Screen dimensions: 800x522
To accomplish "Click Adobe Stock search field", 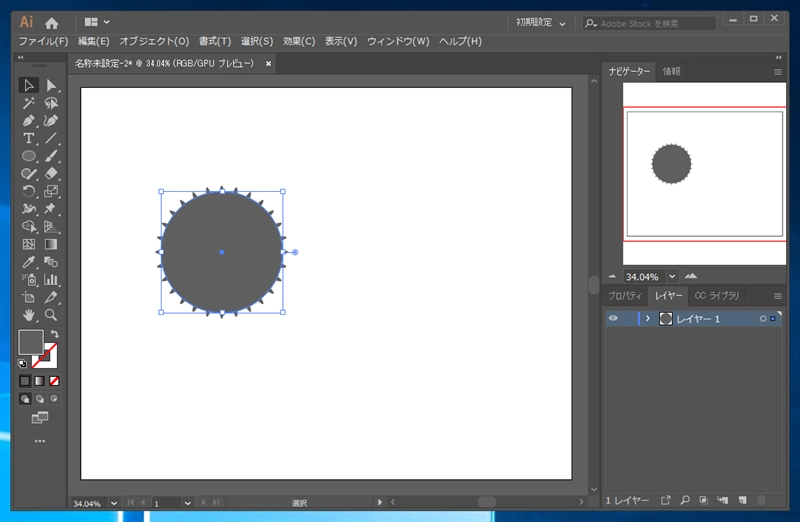I will pos(649,23).
